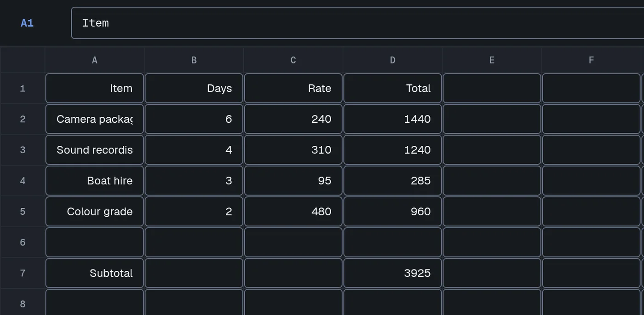Select row 7 header

(x=23, y=273)
